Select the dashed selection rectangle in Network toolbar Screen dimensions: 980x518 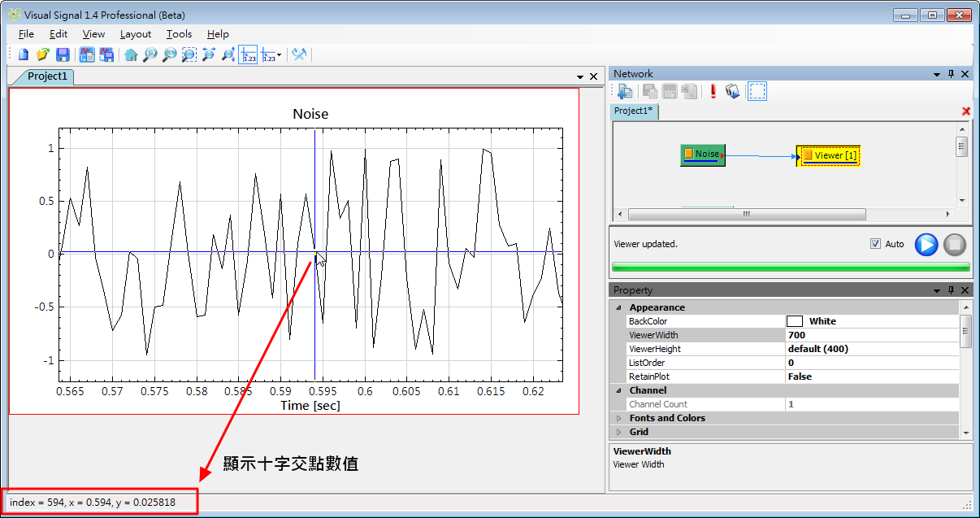(x=757, y=91)
